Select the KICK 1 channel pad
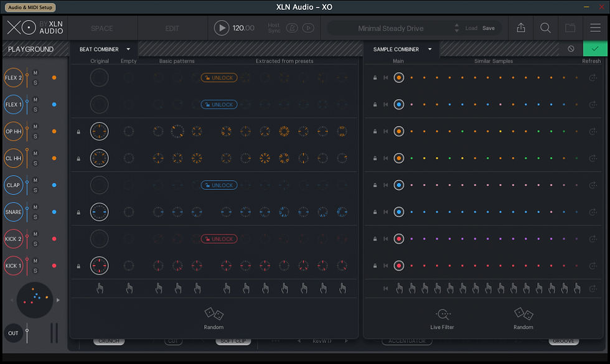 (x=13, y=266)
